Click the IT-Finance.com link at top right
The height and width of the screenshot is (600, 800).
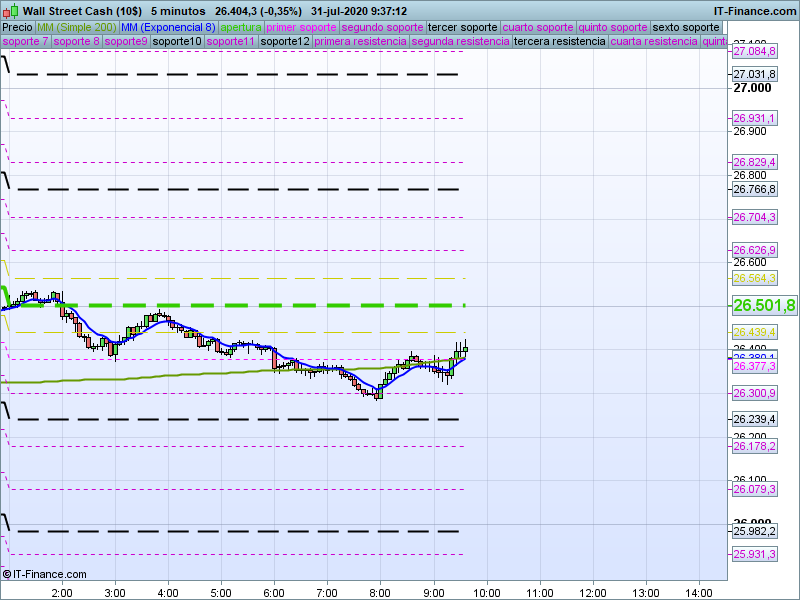click(x=755, y=10)
